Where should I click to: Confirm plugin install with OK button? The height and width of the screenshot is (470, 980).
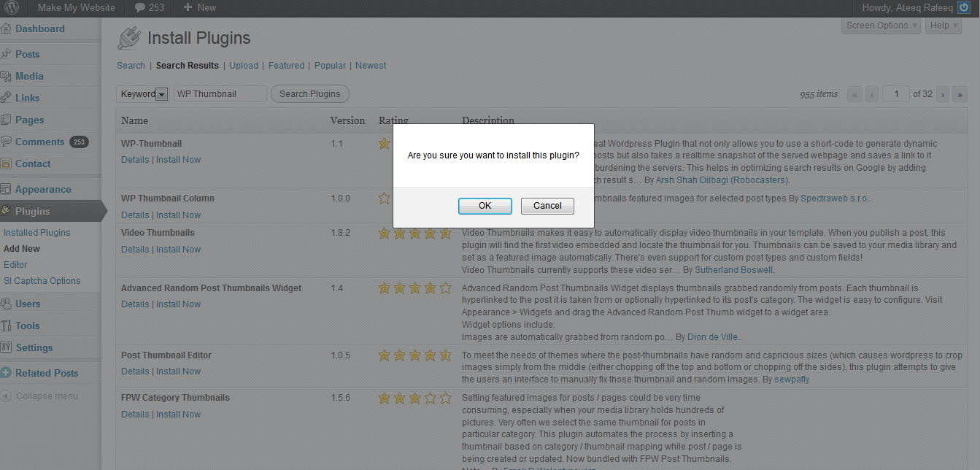click(485, 206)
